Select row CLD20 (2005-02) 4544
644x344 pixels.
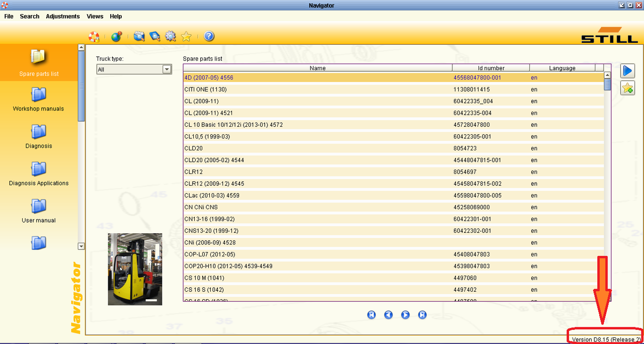tap(393, 160)
